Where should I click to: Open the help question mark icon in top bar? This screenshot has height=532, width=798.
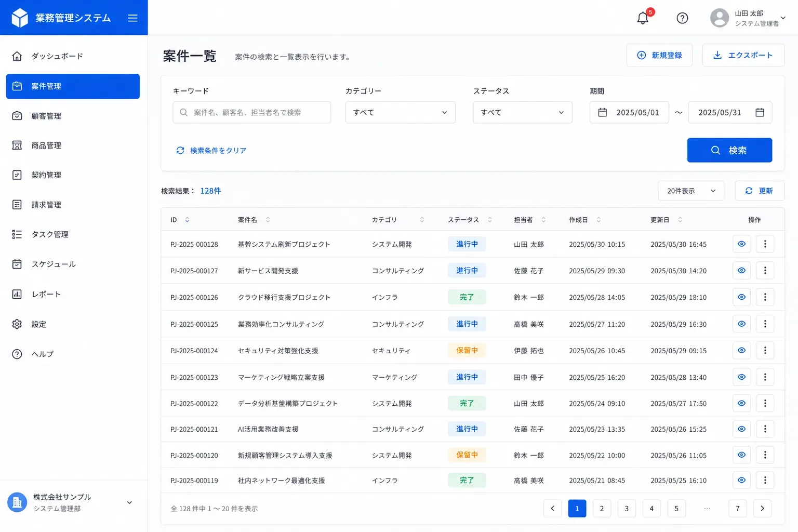coord(682,18)
